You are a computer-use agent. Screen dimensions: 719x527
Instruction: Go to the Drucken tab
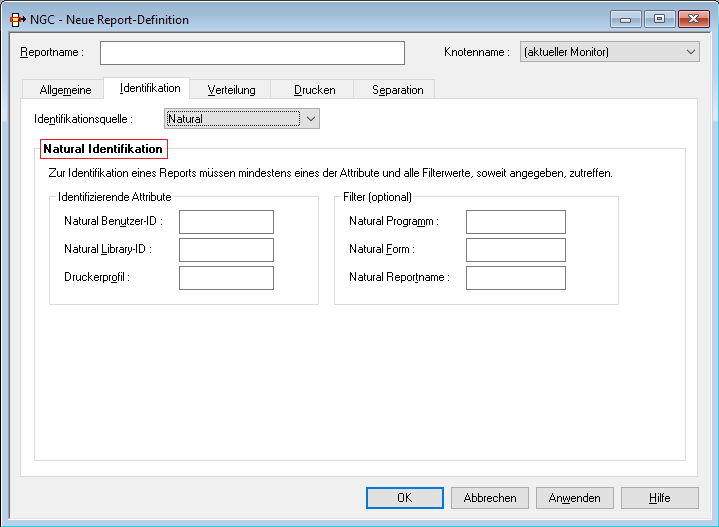(314, 90)
